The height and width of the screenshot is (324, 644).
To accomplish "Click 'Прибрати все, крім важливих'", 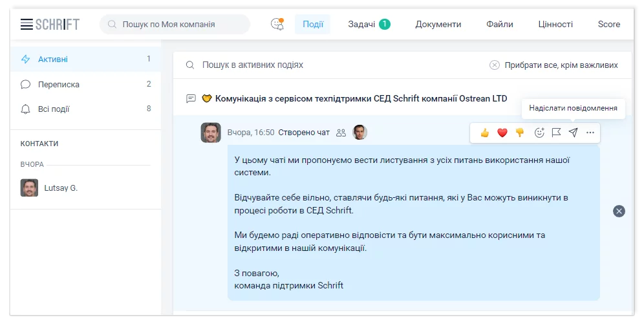I will [561, 65].
